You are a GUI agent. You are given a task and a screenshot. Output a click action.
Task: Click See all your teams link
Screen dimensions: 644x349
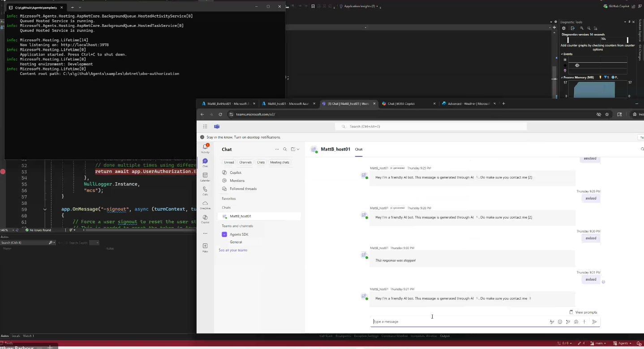coord(233,250)
